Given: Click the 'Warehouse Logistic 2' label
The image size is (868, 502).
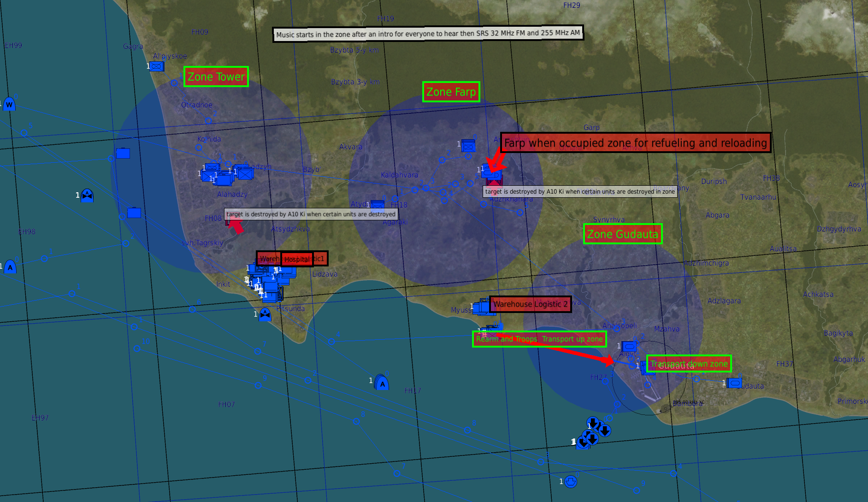Looking at the screenshot, I should [x=531, y=304].
